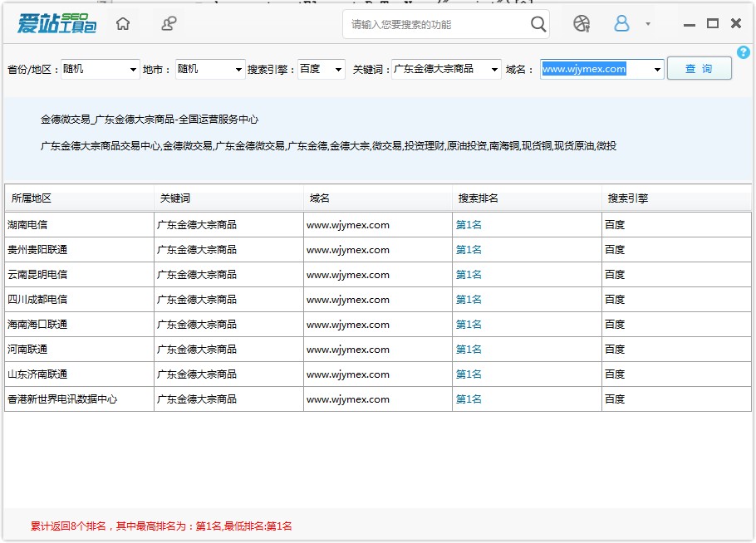Open the user search icon beside home
Image resolution: width=756 pixels, height=543 pixels.
[169, 24]
